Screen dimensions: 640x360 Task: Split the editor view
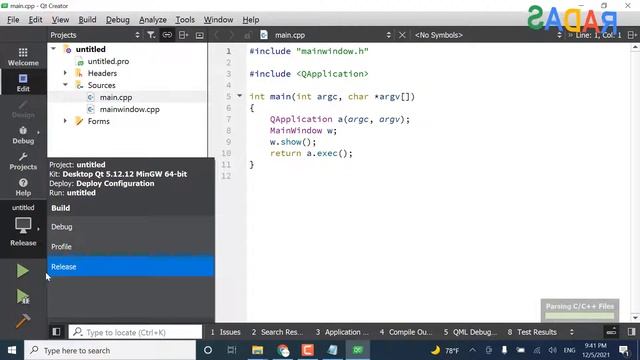pyautogui.click(x=632, y=35)
